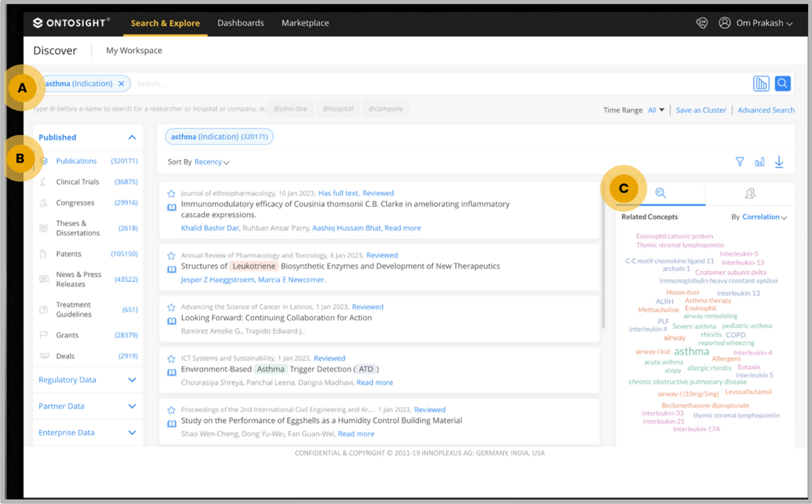Viewport: 812px width, 504px height.
Task: Download results using the download arrow icon
Action: click(779, 162)
